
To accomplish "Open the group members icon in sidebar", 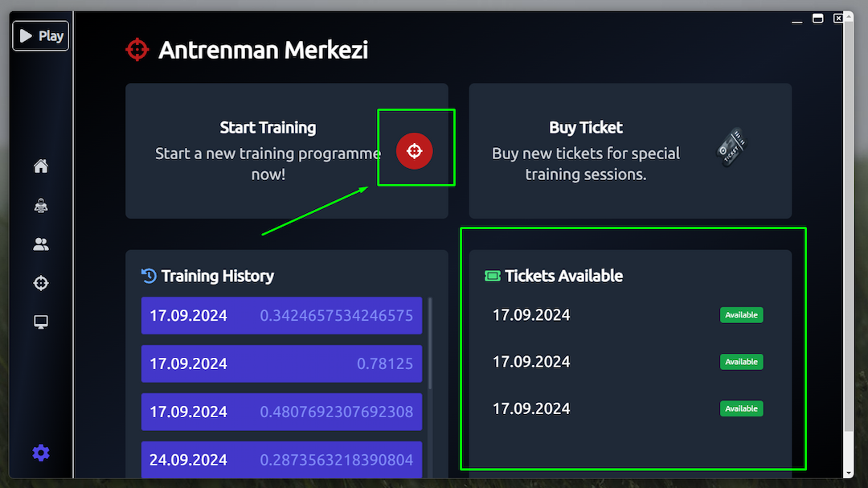I will [x=41, y=244].
